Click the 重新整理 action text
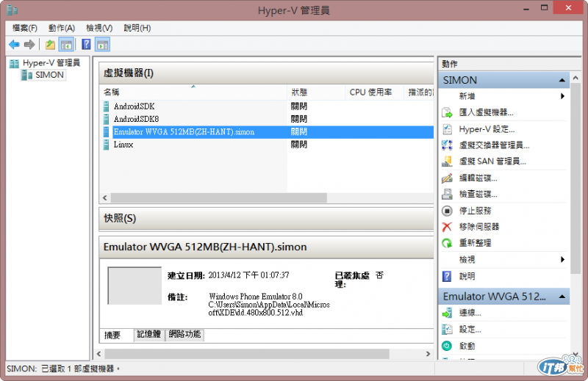 click(475, 243)
